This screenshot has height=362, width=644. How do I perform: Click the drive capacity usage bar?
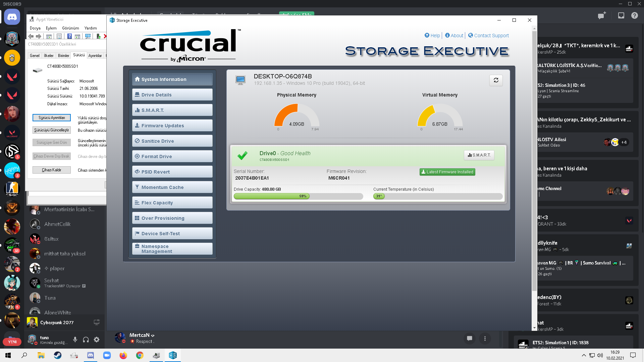(298, 196)
